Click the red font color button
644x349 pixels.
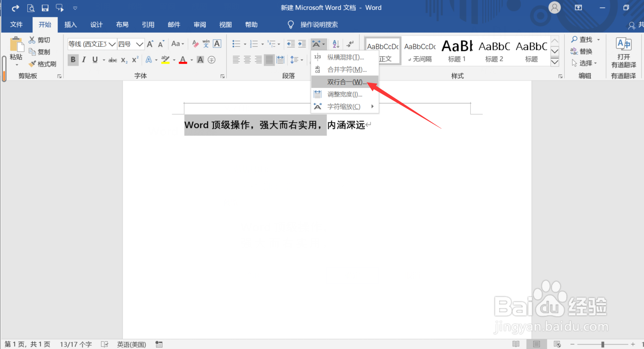[183, 60]
